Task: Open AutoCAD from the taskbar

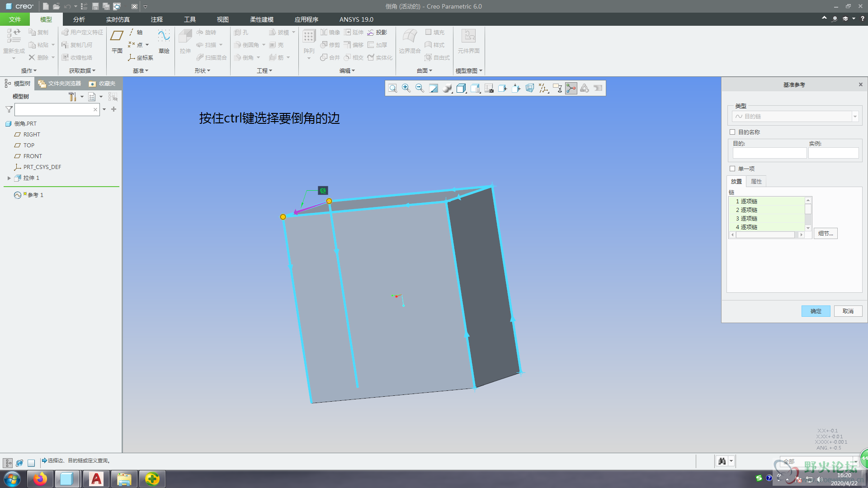Action: tap(96, 479)
